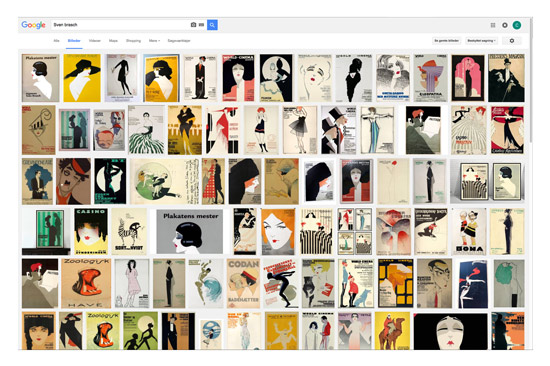Open the green account avatar
This screenshot has width=550, height=366.
pos(517,25)
